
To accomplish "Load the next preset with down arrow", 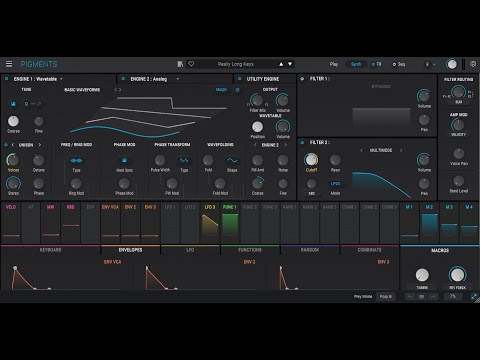I will coord(290,64).
